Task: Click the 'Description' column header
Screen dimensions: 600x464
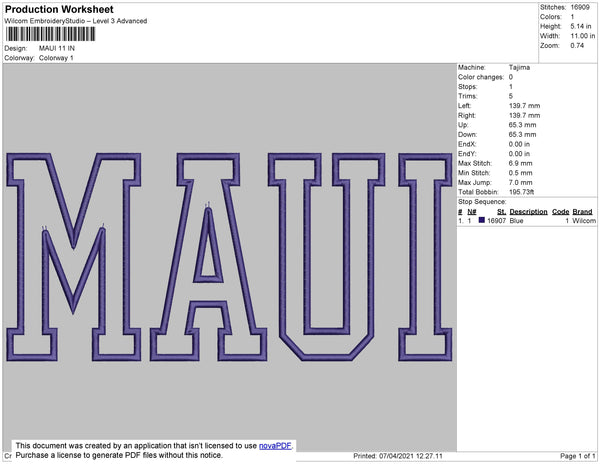Action: (x=528, y=212)
